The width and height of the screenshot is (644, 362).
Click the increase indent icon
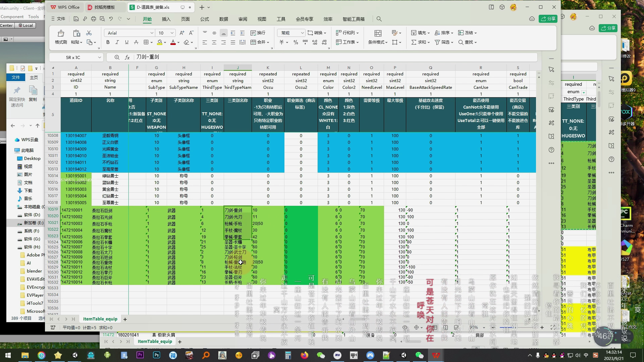pos(242,33)
